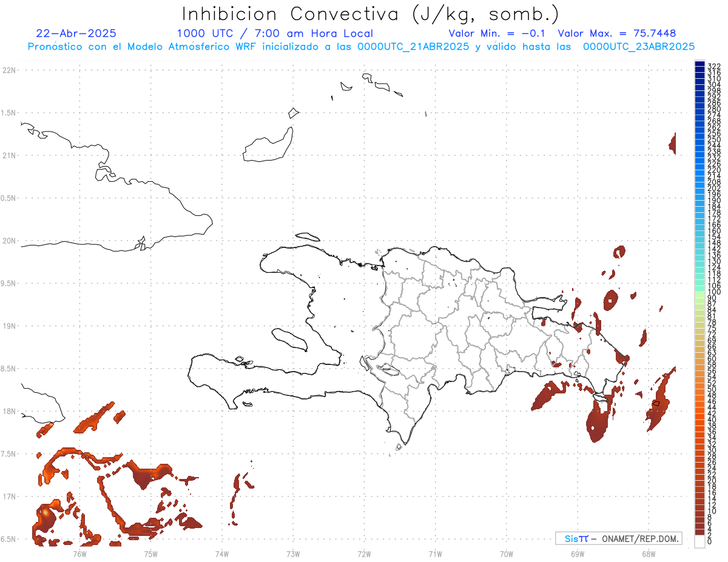The height and width of the screenshot is (562, 728).
Task: Click the title "Inhibicion Convectiva (J/kg, somb.)"
Action: (371, 14)
